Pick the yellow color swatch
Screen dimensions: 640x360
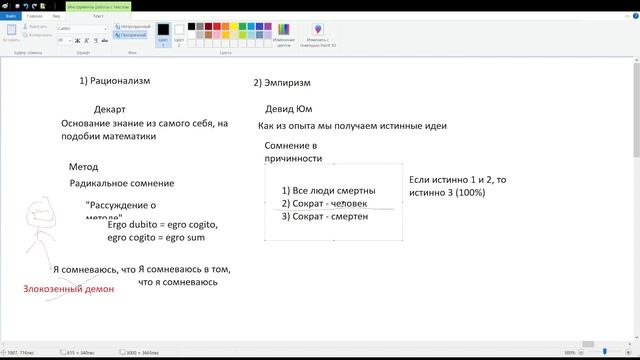click(x=234, y=27)
